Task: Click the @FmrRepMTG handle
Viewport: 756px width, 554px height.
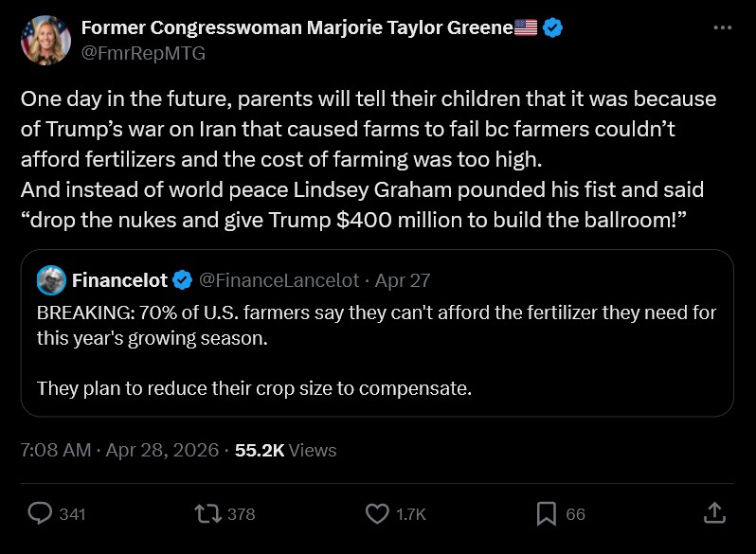Action: pyautogui.click(x=143, y=53)
